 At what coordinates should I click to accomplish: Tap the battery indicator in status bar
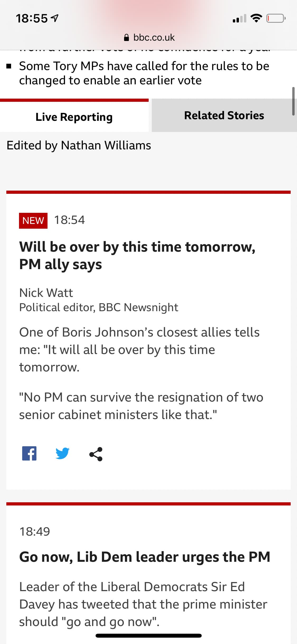276,19
